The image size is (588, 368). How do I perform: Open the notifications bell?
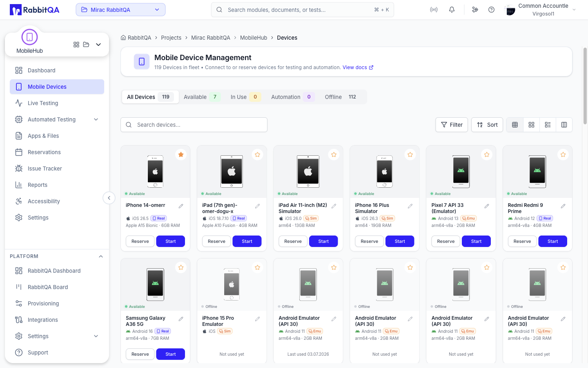coord(452,10)
